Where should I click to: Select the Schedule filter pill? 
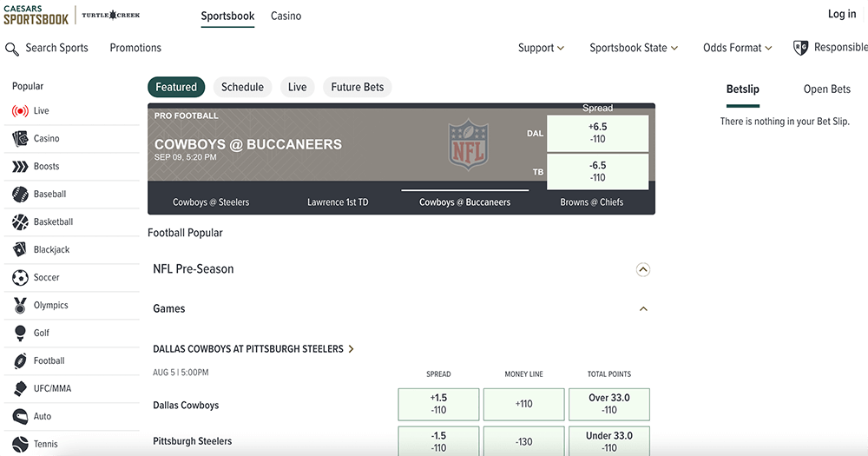[242, 87]
